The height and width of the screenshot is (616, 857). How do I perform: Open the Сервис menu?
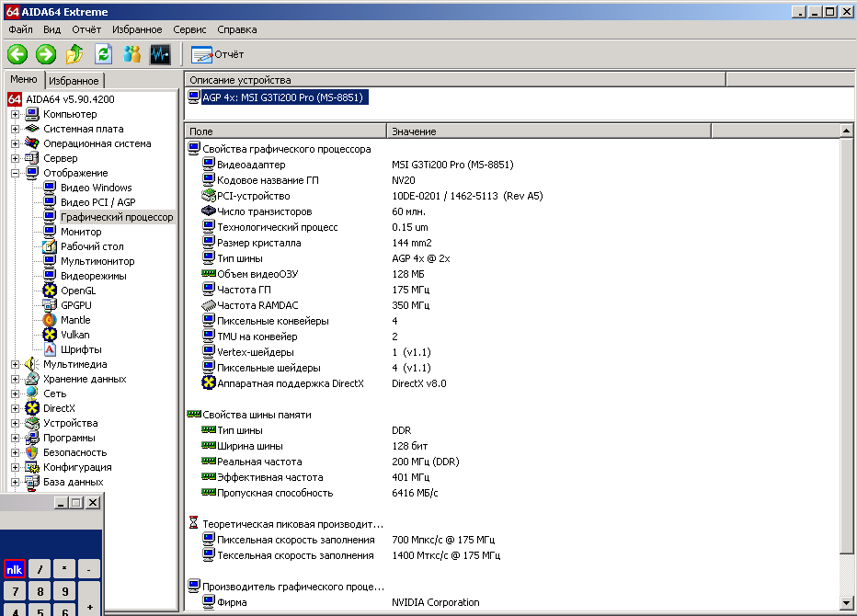(189, 29)
